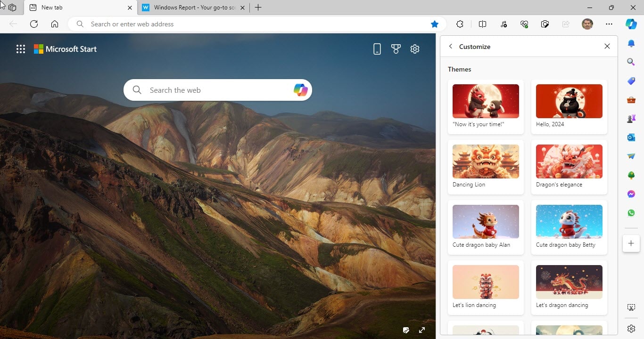Open sidebar Messenger icon
Viewport: 644px width, 339px height.
click(631, 194)
